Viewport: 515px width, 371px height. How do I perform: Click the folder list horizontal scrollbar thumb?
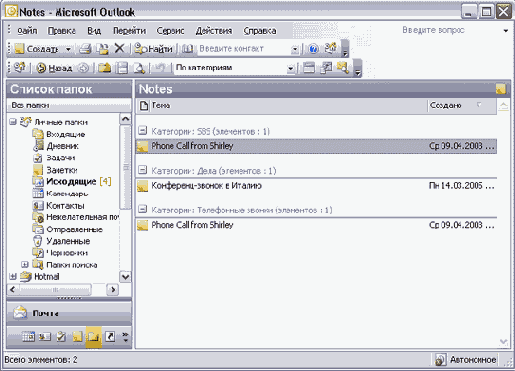(x=55, y=289)
